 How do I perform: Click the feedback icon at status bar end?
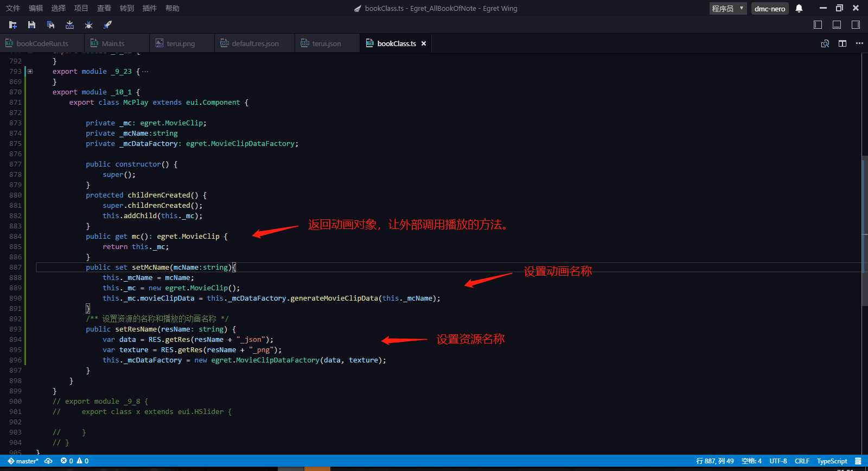[858, 461]
